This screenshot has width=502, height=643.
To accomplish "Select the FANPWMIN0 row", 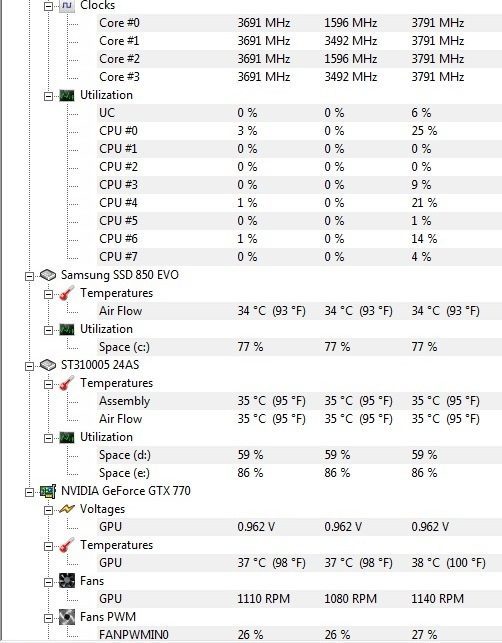I will [x=299, y=634].
